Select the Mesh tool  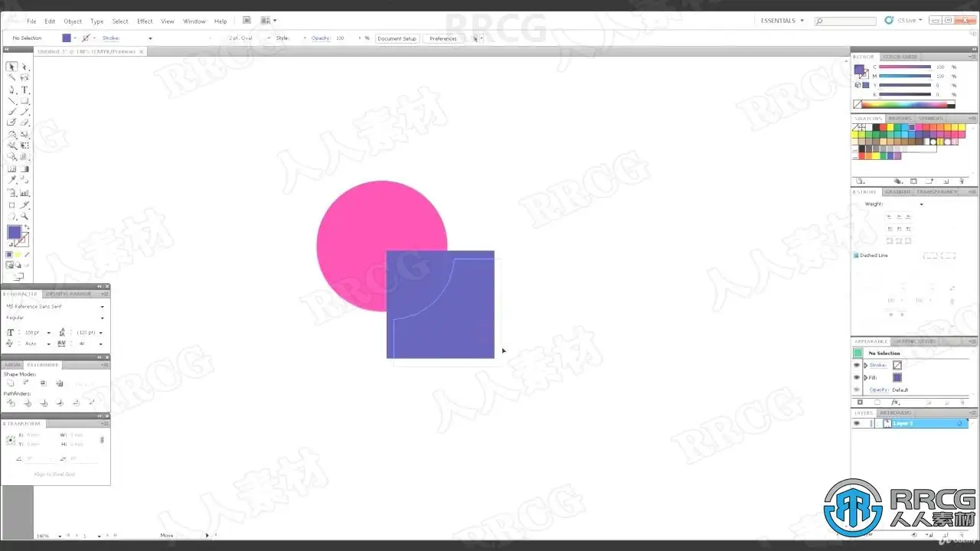11,169
